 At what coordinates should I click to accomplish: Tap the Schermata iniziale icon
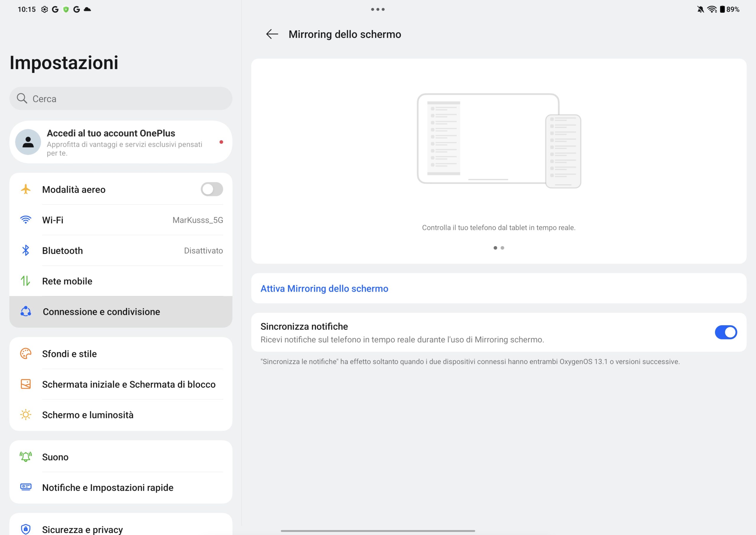point(26,384)
